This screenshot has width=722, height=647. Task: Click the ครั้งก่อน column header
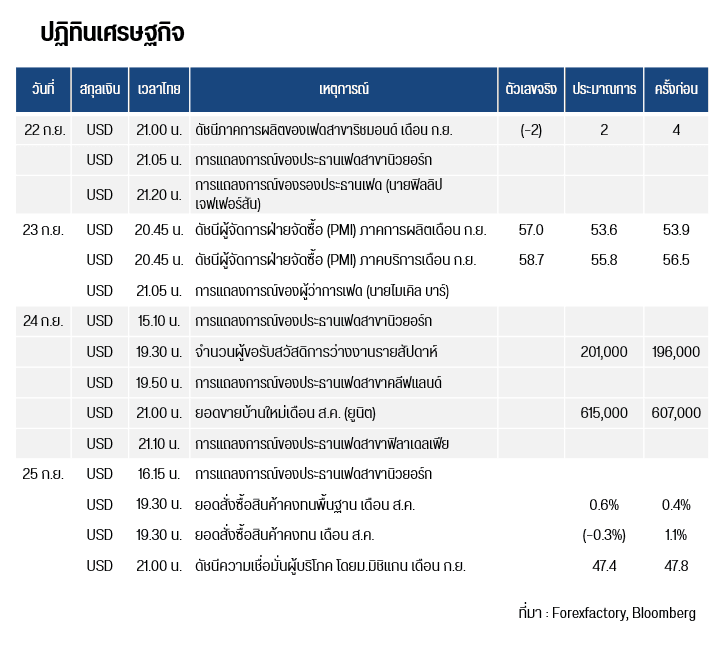pos(676,89)
